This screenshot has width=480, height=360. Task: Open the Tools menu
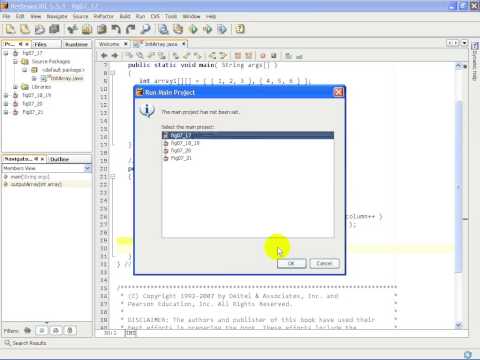point(171,16)
